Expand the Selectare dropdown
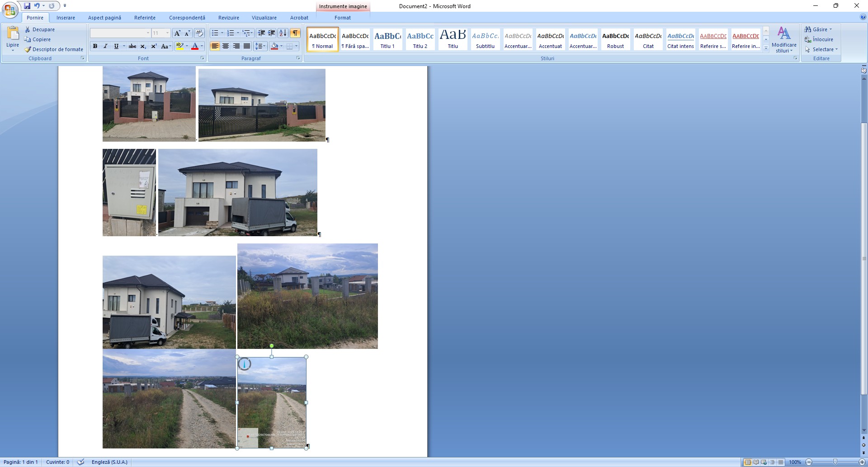 point(836,49)
